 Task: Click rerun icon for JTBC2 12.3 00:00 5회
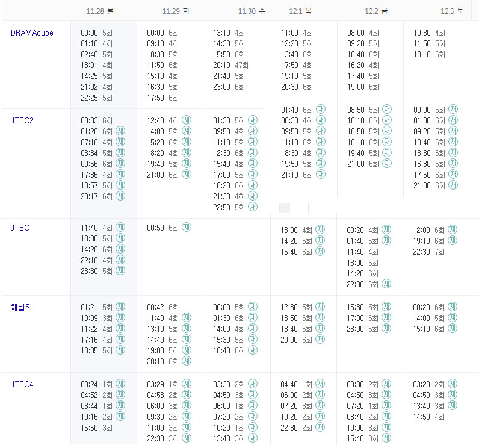coord(453,109)
